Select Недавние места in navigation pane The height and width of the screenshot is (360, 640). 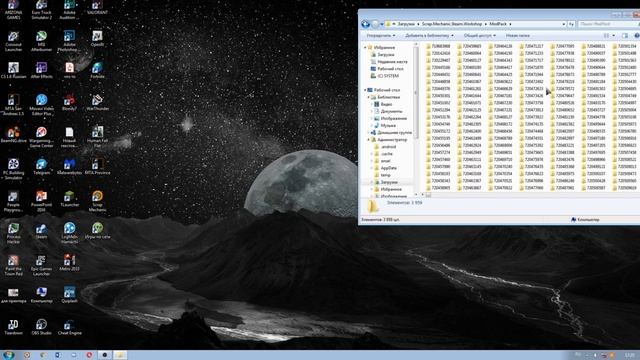389,62
